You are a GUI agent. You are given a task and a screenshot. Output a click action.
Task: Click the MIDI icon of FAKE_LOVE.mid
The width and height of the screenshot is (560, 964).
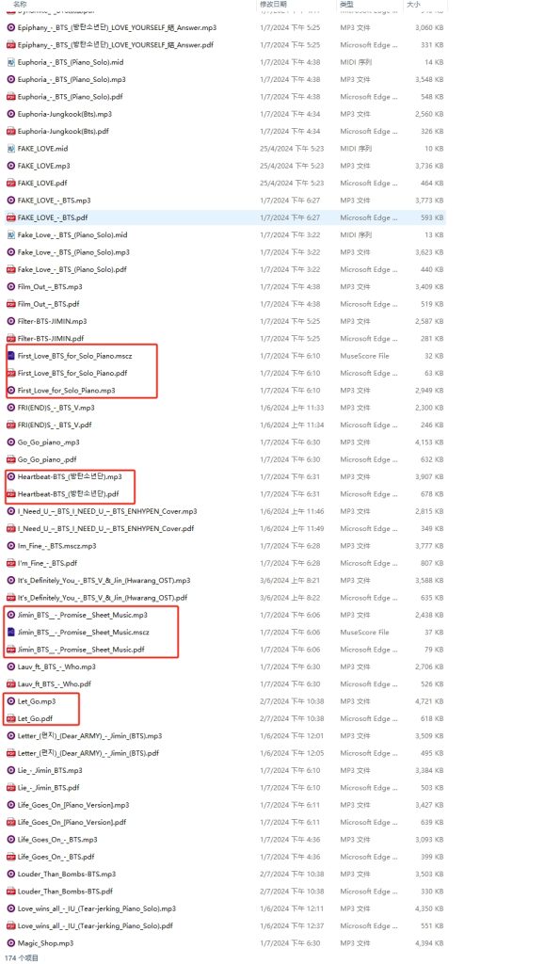pyautogui.click(x=11, y=149)
